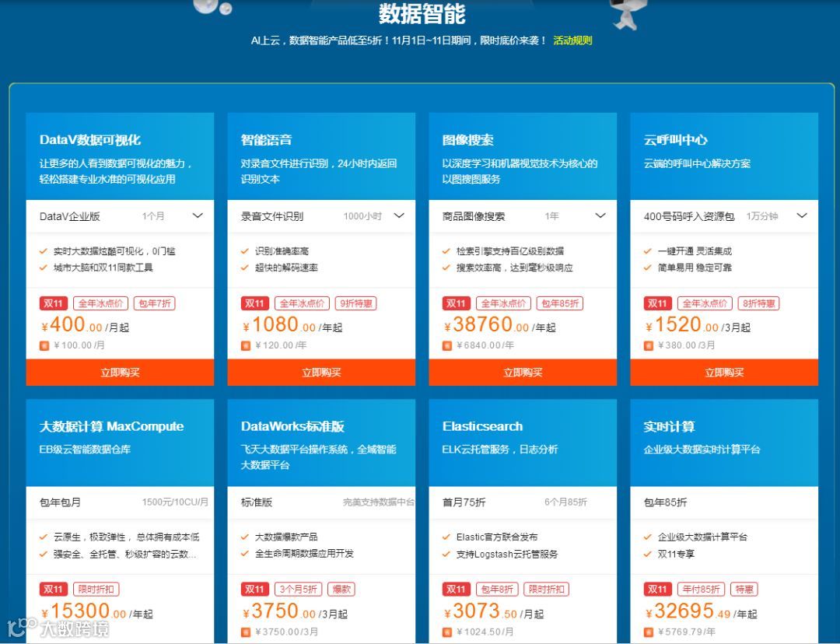Open the 大数据计算 MaxCompute title

(111, 426)
